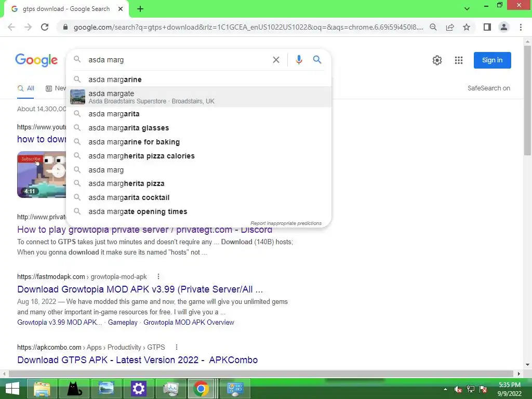Clear the search box with the X
This screenshot has width=532, height=399.
(x=276, y=60)
